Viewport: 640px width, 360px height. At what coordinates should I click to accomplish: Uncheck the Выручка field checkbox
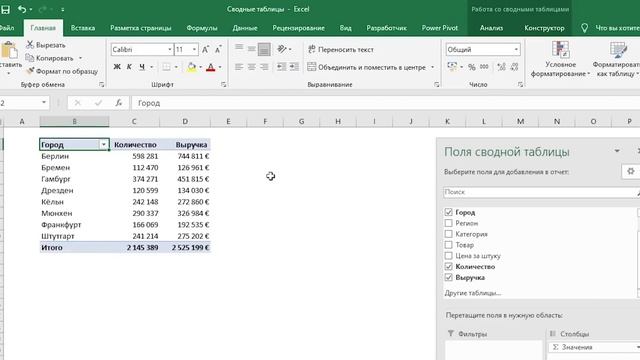coord(449,278)
